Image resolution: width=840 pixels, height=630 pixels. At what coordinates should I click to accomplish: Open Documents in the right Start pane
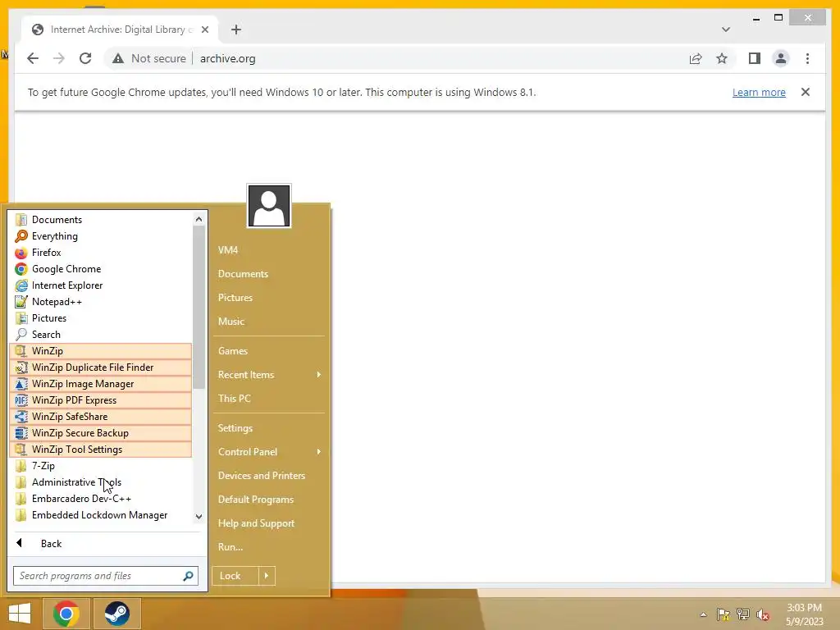(x=269, y=274)
